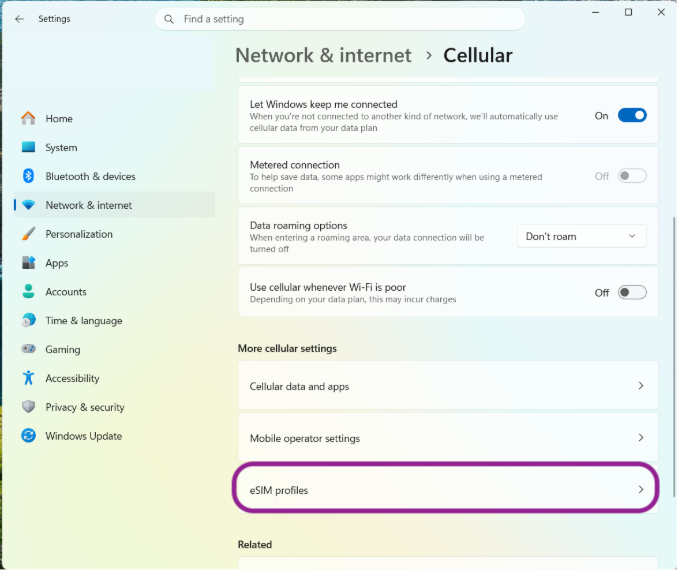Click the Related section heading
Image resolution: width=678 pixels, height=570 pixels.
[255, 544]
